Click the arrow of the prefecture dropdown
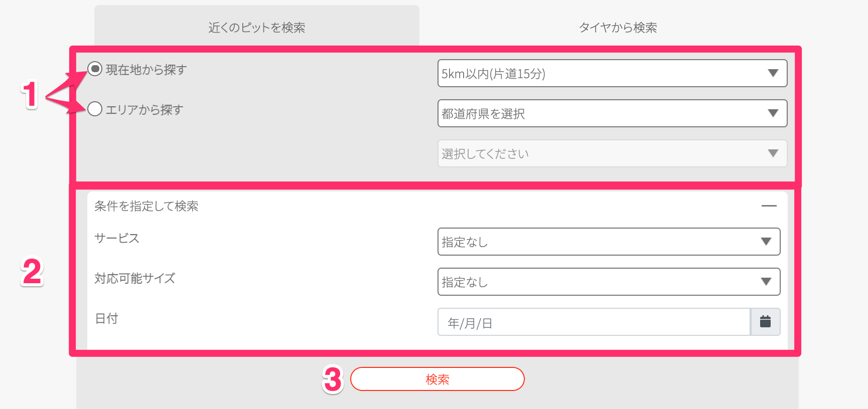This screenshot has height=409, width=868. 773,114
